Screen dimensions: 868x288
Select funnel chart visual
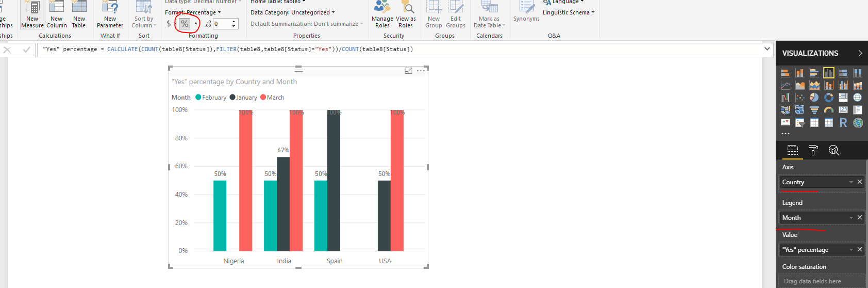(x=814, y=110)
